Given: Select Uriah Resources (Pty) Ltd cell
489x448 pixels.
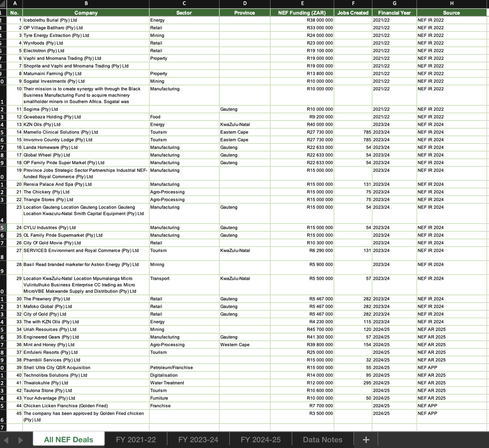Looking at the screenshot, I should click(x=86, y=329).
